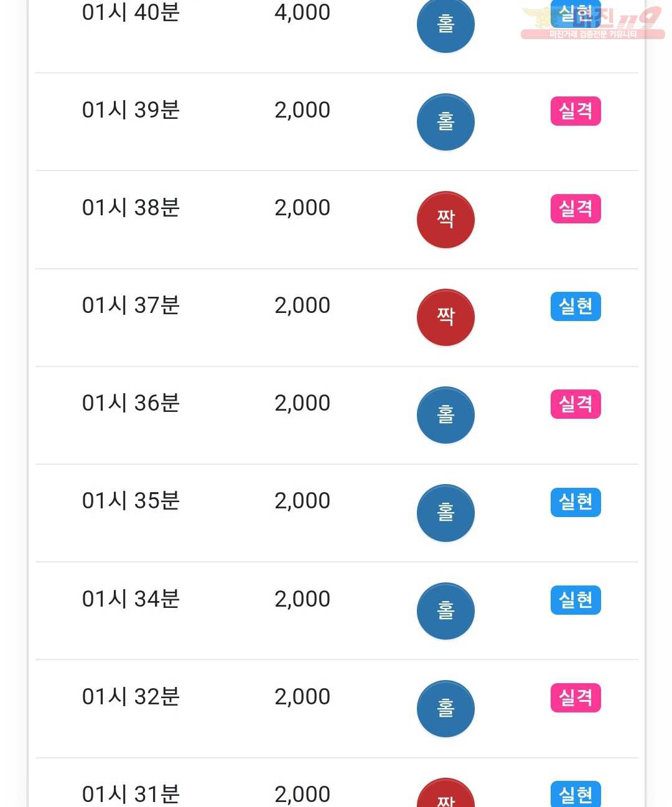This screenshot has width=672, height=807.
Task: Select the blue 실현 badge at 01시 31분
Action: pyautogui.click(x=576, y=794)
